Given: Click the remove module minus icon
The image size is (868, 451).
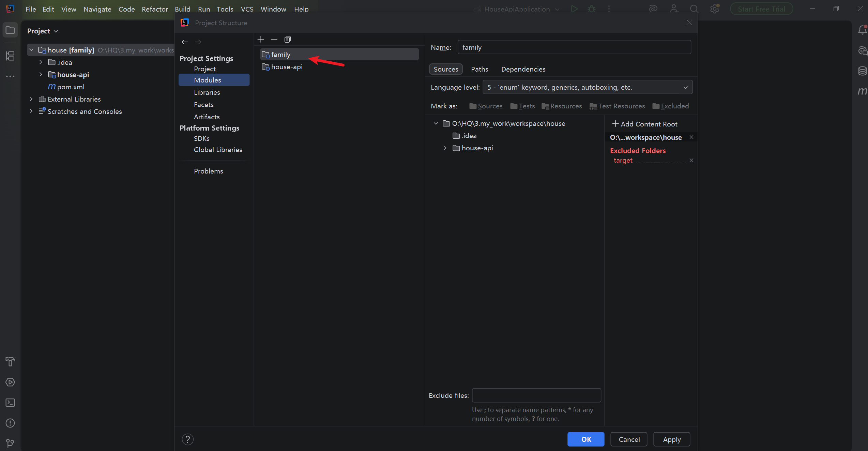Looking at the screenshot, I should point(274,40).
